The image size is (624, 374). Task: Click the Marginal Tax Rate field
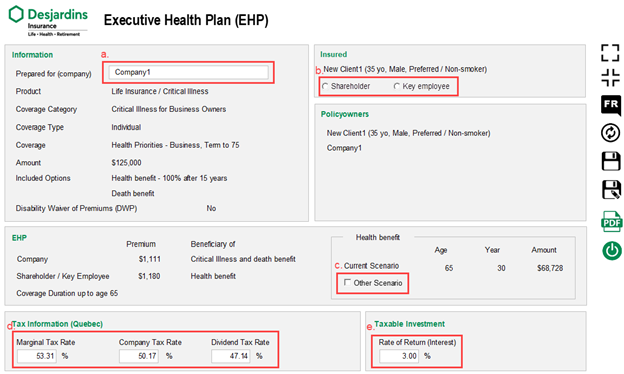(x=37, y=356)
